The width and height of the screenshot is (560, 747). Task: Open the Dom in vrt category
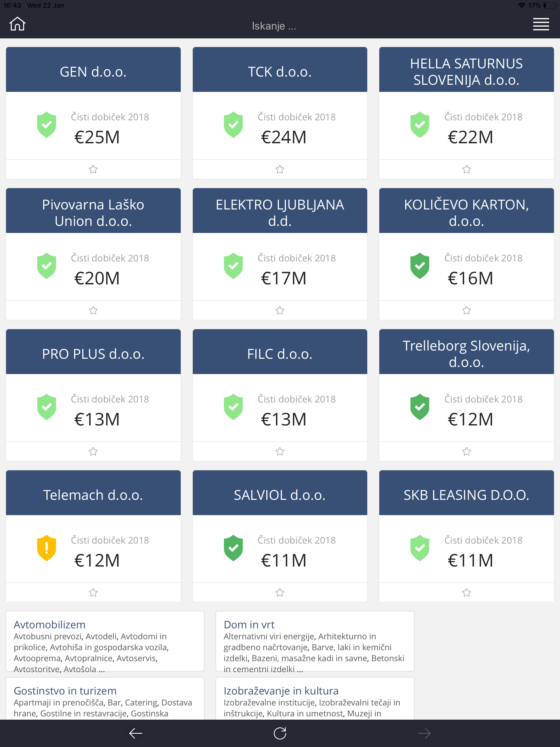249,625
